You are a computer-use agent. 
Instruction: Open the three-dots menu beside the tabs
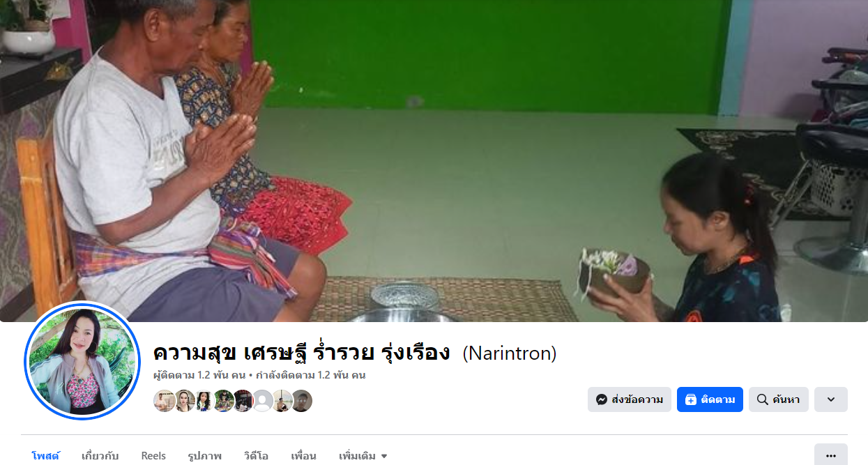tap(831, 455)
